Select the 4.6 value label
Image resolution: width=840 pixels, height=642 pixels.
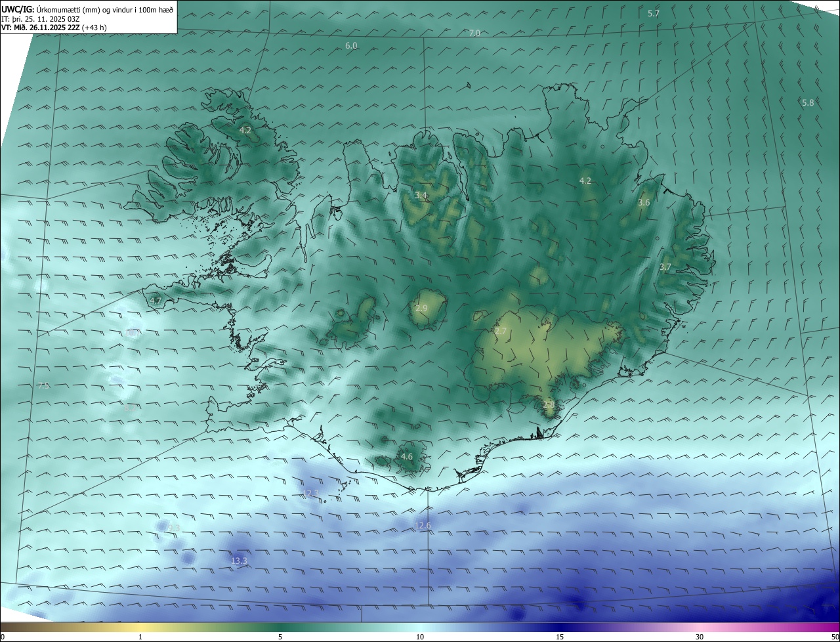tap(407, 456)
